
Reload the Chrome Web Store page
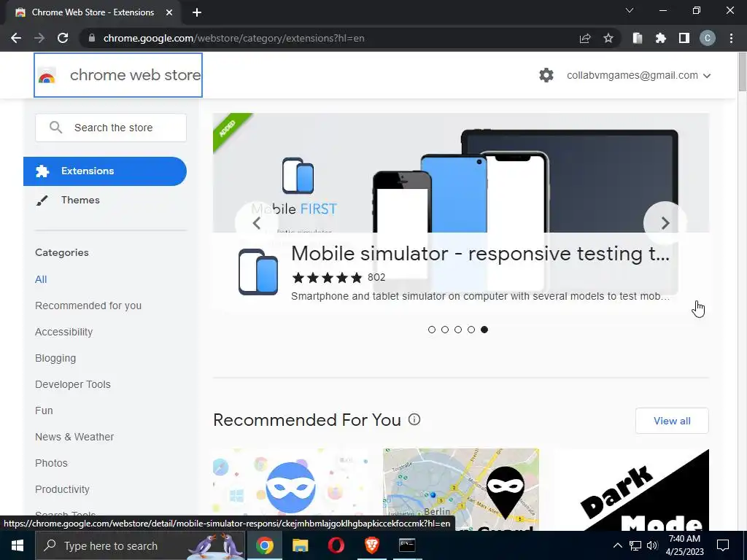click(63, 38)
